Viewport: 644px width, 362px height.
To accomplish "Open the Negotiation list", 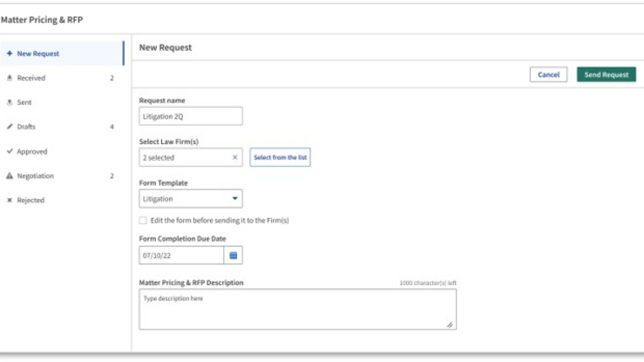I will 36,176.
